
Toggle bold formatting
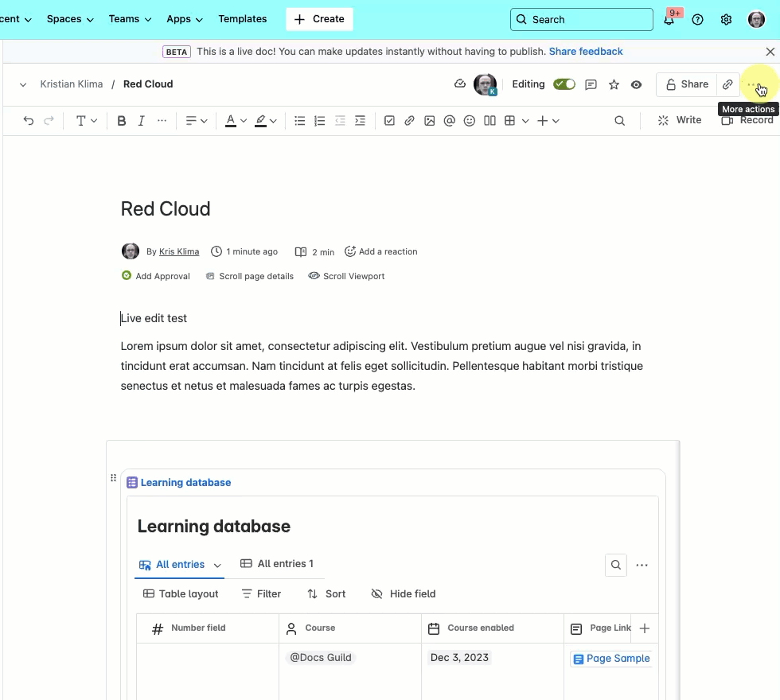click(x=121, y=120)
